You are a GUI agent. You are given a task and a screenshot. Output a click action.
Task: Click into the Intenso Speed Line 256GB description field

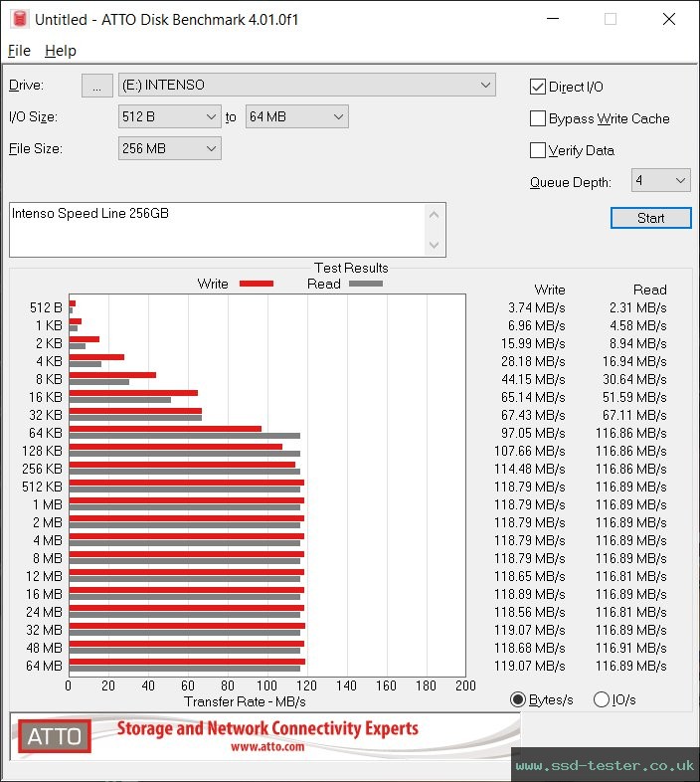coord(217,230)
